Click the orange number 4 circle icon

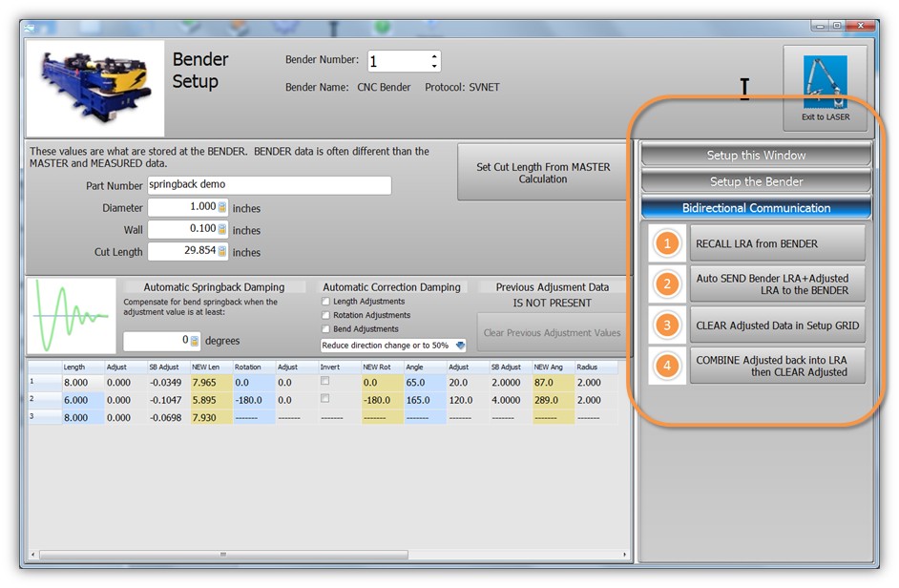pos(667,366)
